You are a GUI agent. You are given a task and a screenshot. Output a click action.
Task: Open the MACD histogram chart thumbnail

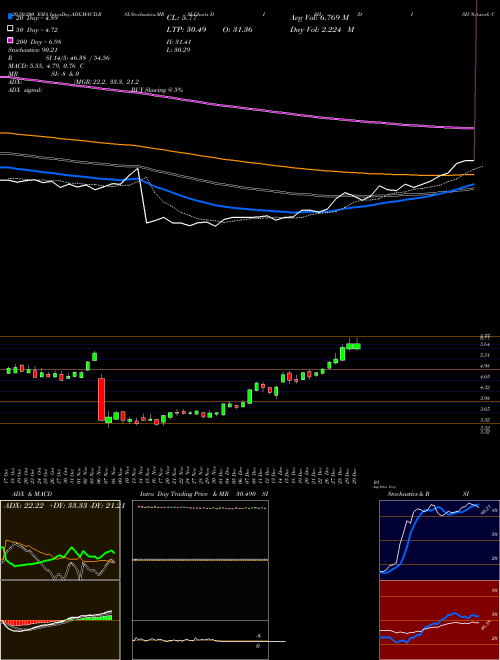[x=60, y=620]
